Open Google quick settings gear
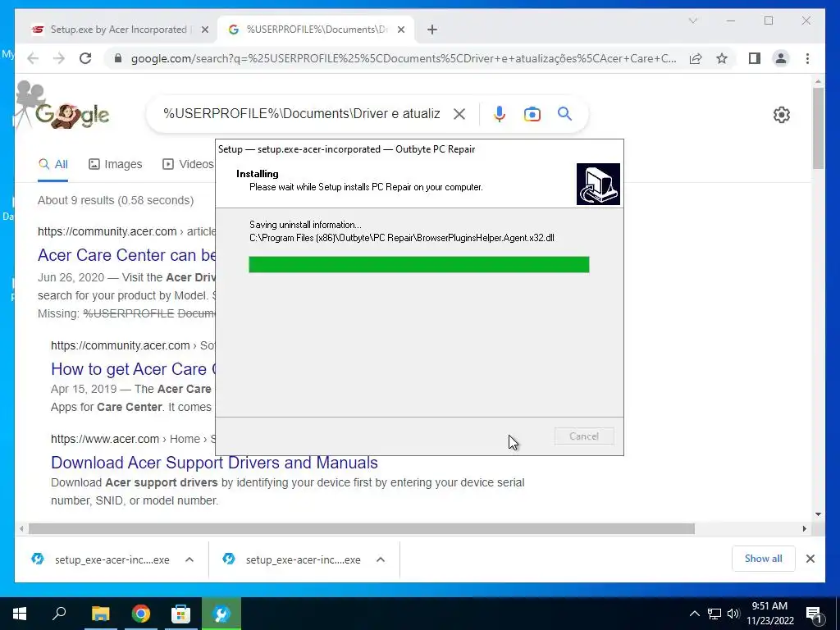The height and width of the screenshot is (630, 840). (x=782, y=115)
